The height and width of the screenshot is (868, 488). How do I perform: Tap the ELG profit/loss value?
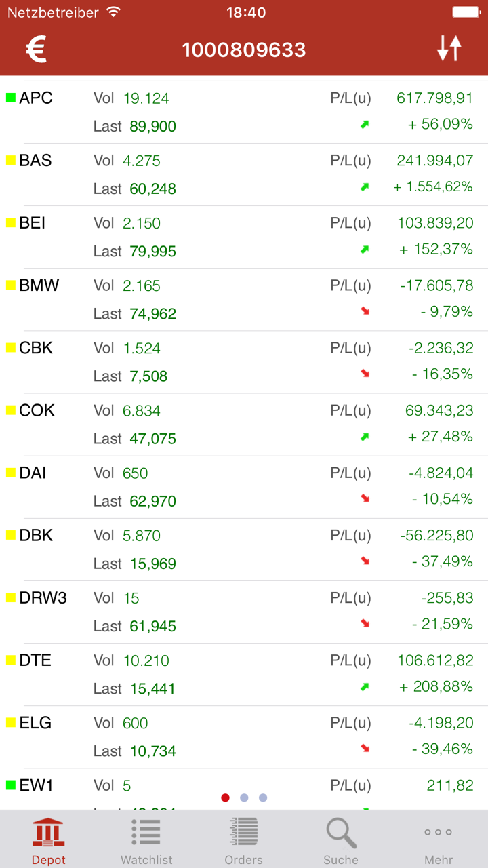tap(441, 723)
